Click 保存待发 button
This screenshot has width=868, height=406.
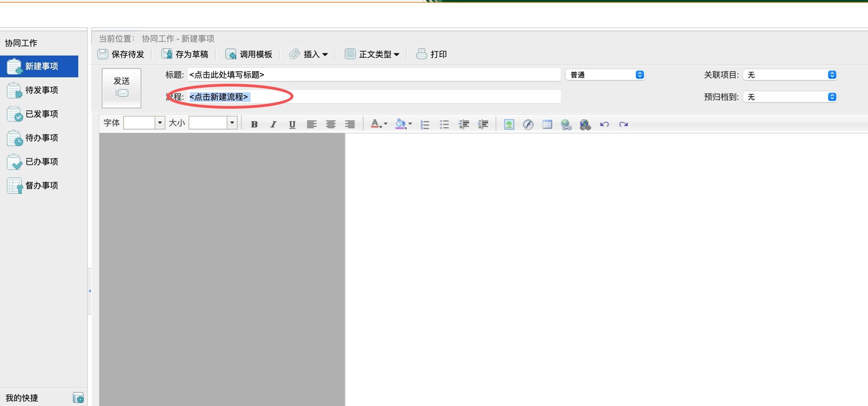[x=121, y=54]
